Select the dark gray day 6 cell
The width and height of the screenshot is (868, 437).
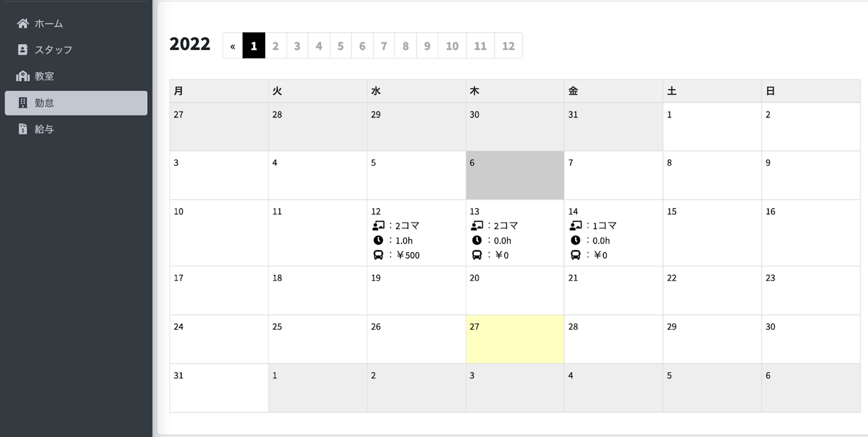[515, 175]
